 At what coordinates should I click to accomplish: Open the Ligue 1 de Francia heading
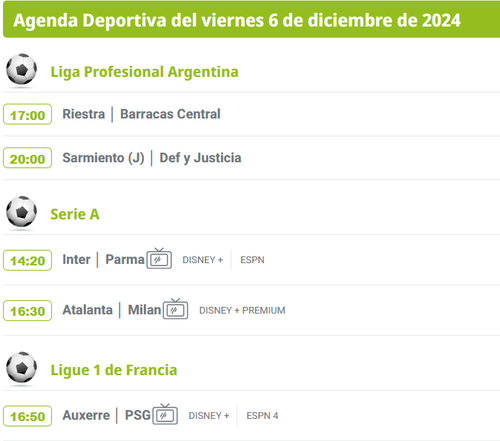point(114,370)
